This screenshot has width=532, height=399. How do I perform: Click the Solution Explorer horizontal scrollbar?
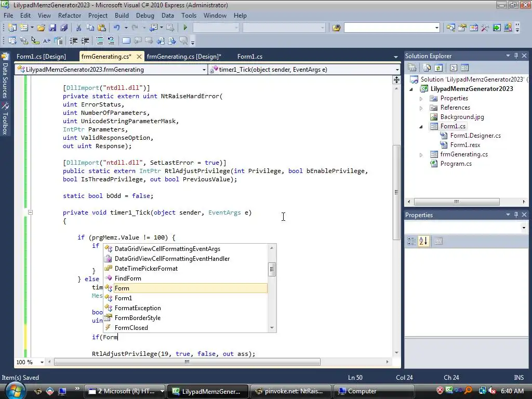click(457, 202)
